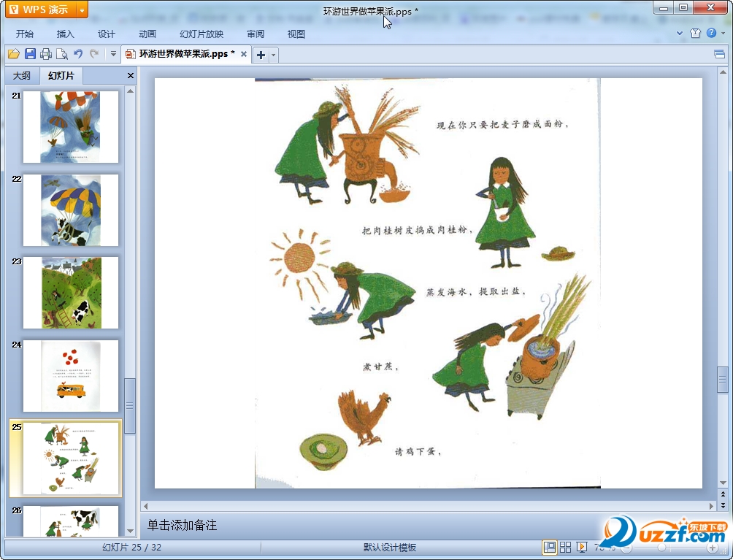Open the 幻灯片放映 ribbon tab
The height and width of the screenshot is (560, 733).
(x=202, y=34)
